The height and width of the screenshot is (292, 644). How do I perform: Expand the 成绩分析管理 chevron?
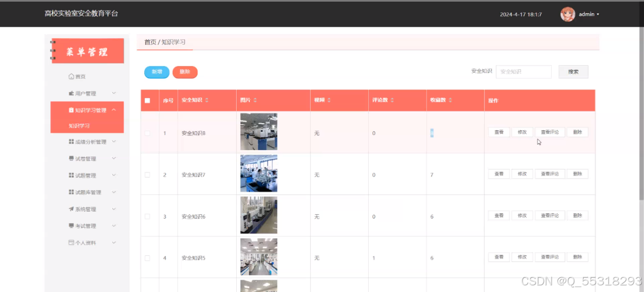pyautogui.click(x=114, y=141)
